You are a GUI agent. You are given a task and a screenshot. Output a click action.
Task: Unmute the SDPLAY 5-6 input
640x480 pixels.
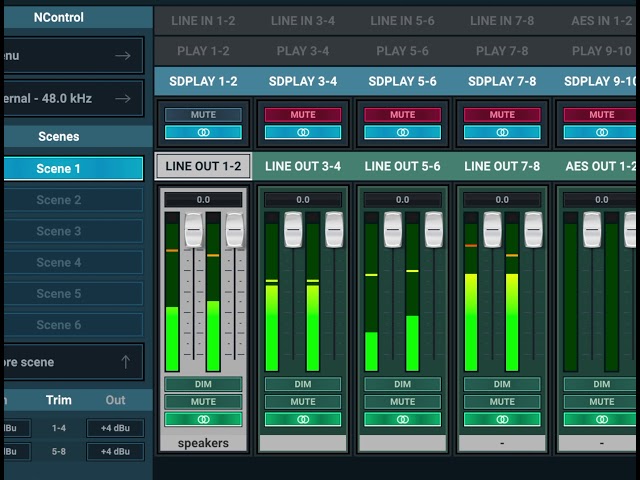click(402, 115)
